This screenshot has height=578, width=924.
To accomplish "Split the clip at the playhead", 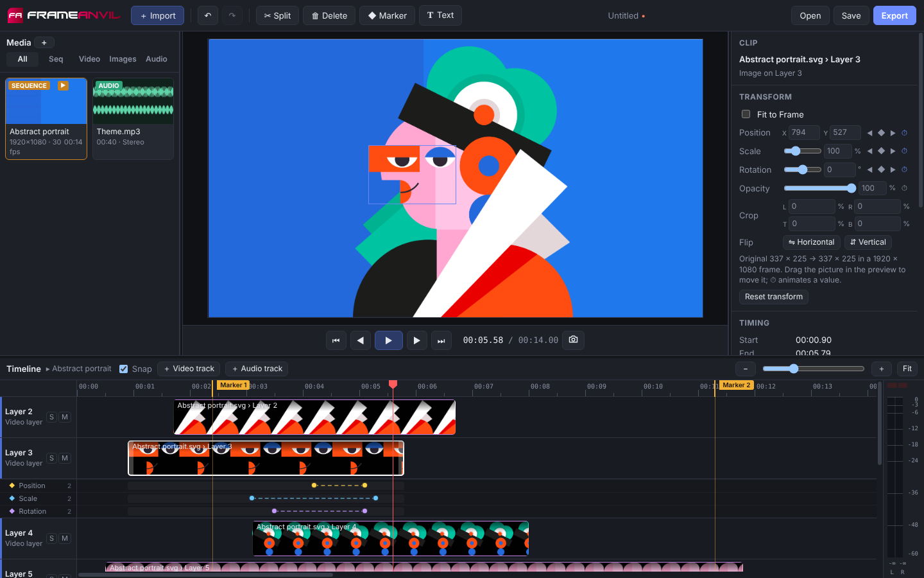I will [278, 15].
